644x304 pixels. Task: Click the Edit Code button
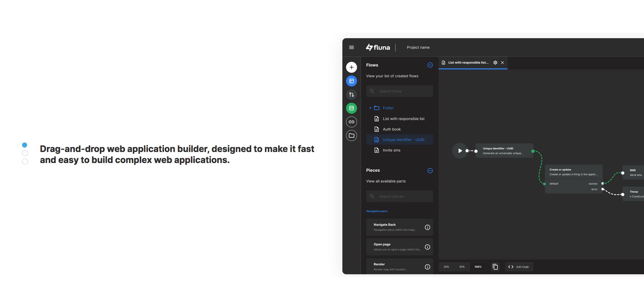coord(519,267)
